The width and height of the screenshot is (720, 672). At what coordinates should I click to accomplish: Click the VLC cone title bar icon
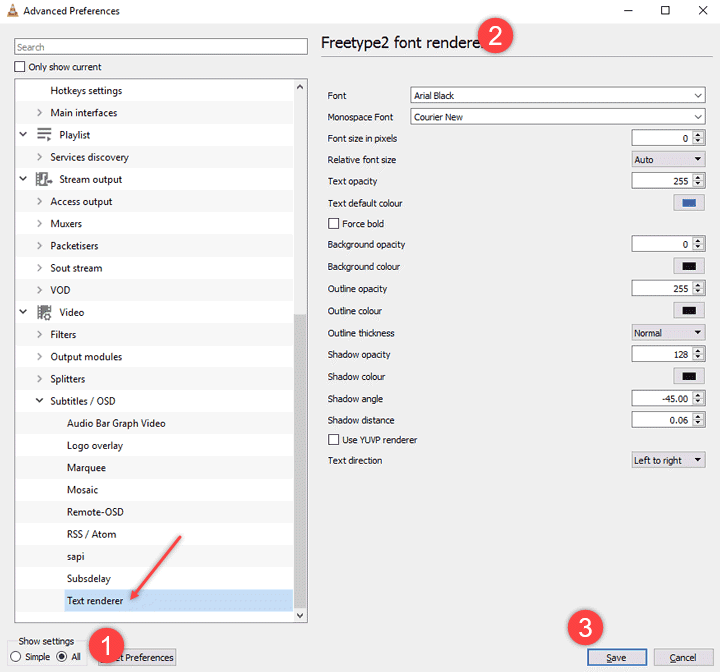click(12, 11)
